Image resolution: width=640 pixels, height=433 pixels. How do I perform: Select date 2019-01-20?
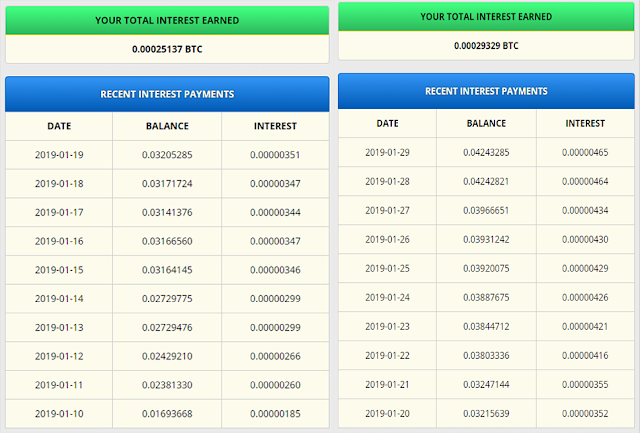(x=387, y=413)
